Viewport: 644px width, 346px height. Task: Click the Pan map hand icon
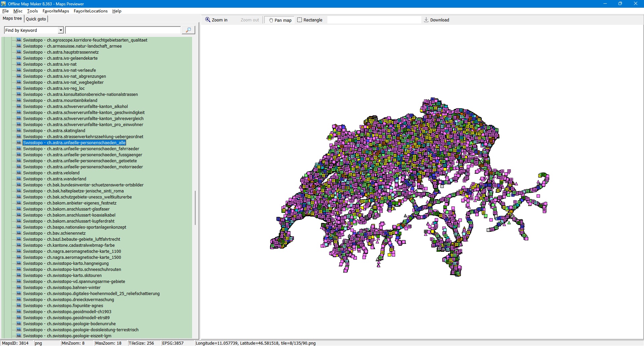(271, 20)
